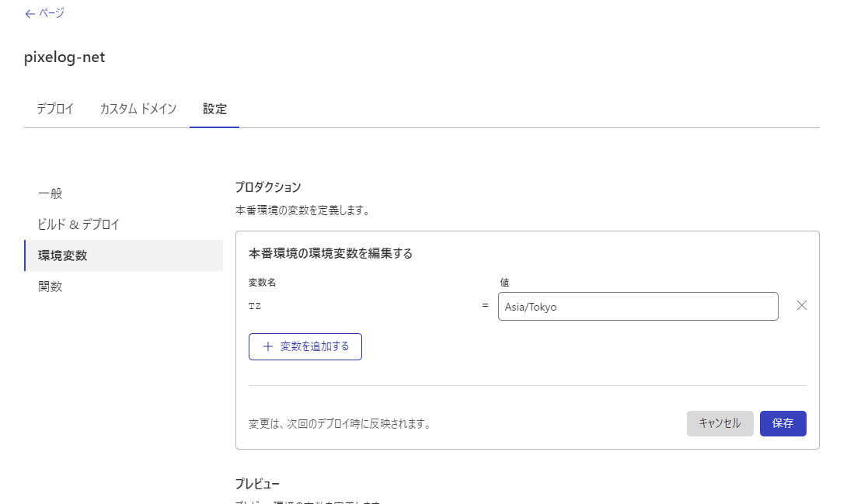Click the プレビュー section heading
Image resolution: width=847 pixels, height=504 pixels.
tap(260, 483)
